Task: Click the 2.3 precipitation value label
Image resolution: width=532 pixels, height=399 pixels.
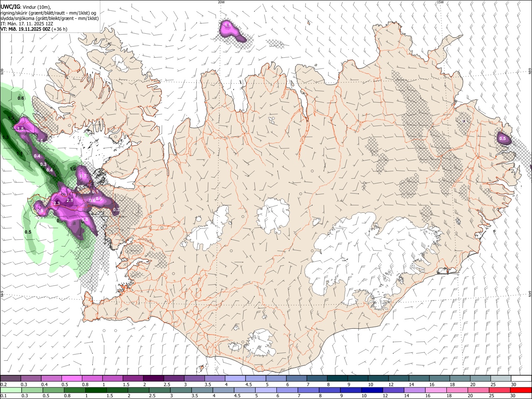Action: [x=57, y=203]
